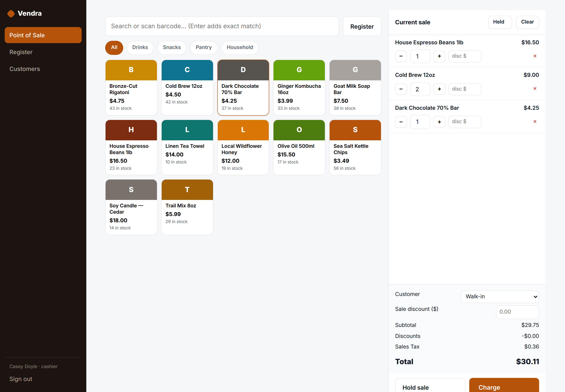The image size is (565, 392).
Task: Increase House Espresso Beans quantity
Action: pos(439,56)
